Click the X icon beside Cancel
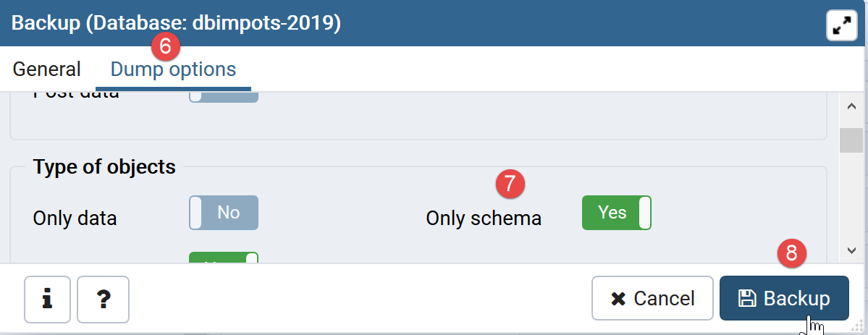This screenshot has height=335, width=868. click(618, 298)
